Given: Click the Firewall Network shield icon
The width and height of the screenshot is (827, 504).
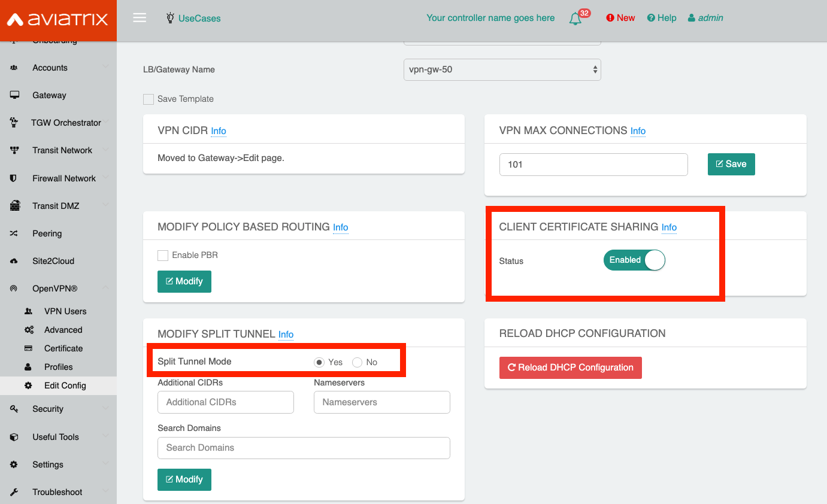Looking at the screenshot, I should 14,178.
